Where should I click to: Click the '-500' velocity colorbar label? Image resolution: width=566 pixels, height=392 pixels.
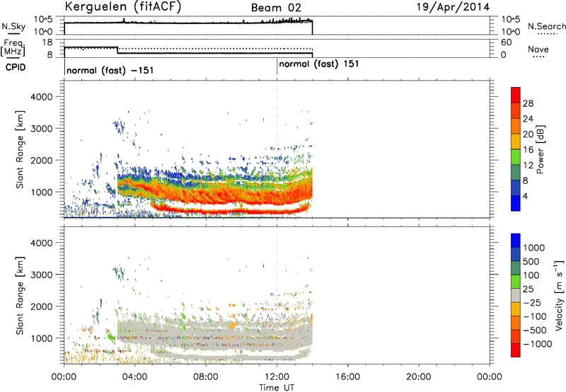[534, 330]
